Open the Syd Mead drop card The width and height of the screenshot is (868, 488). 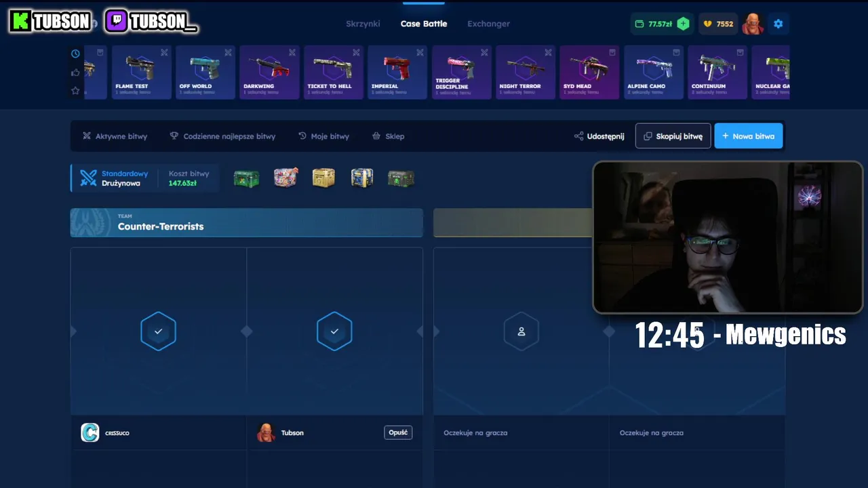click(589, 73)
